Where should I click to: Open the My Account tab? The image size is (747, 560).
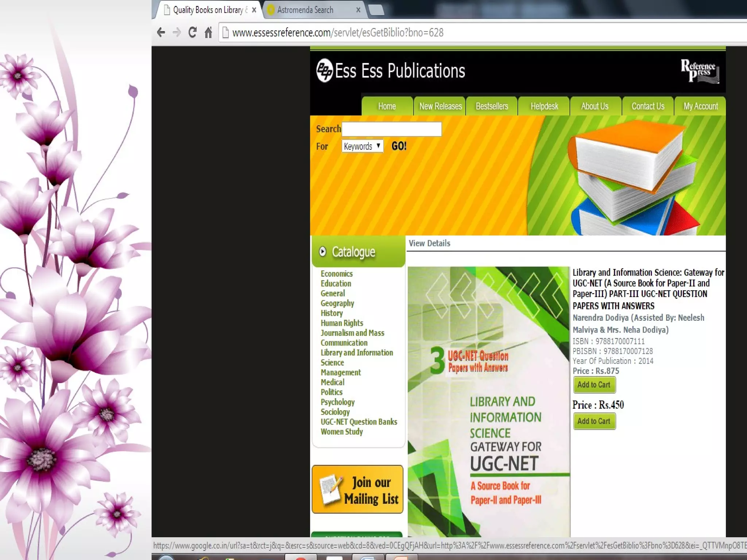pos(701,106)
